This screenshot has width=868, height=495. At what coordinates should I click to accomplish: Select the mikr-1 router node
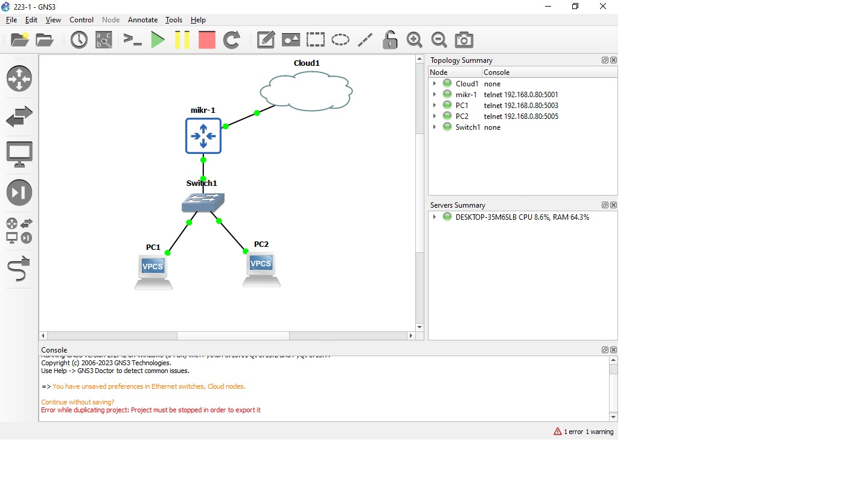tap(203, 136)
